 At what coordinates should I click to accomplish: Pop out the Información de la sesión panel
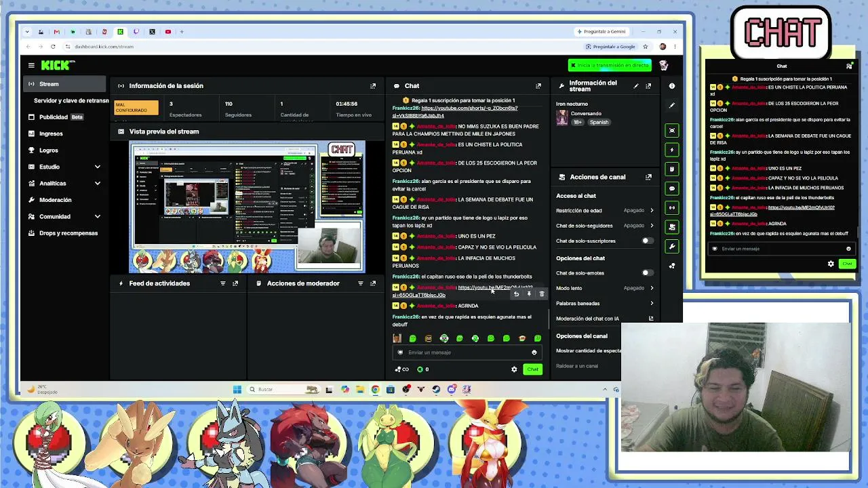point(372,86)
